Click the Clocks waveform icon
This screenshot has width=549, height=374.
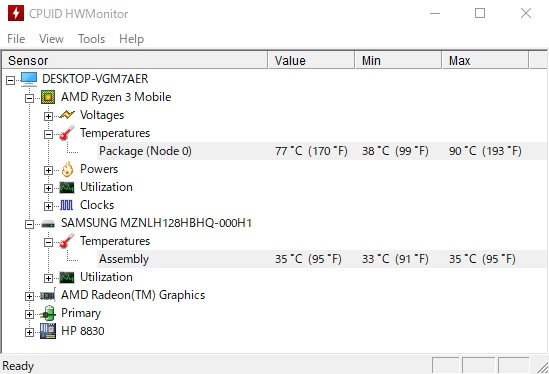(67, 205)
